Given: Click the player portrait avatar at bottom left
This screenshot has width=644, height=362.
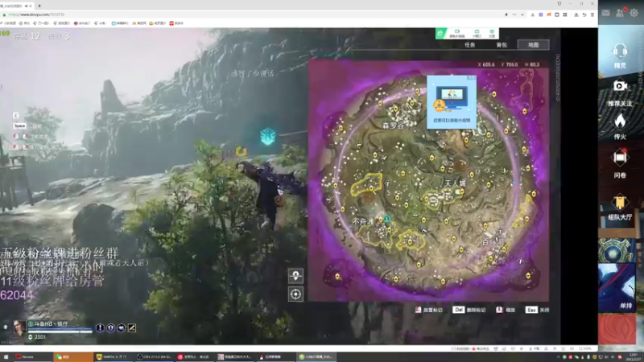Looking at the screenshot, I should click(19, 328).
